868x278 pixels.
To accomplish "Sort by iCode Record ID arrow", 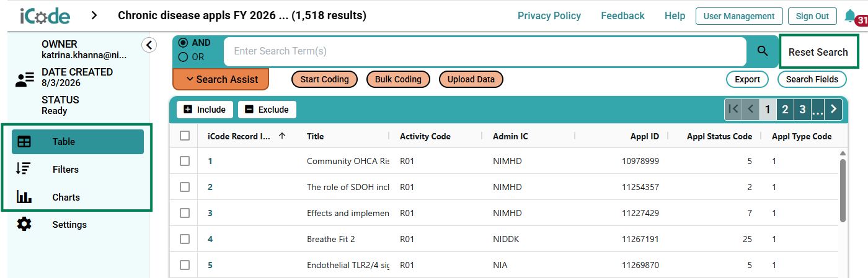I will tap(282, 136).
